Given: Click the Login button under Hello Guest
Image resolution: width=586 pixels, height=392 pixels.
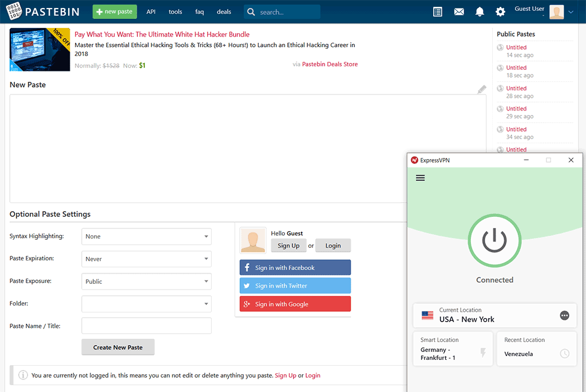Looking at the screenshot, I should pyautogui.click(x=333, y=246).
